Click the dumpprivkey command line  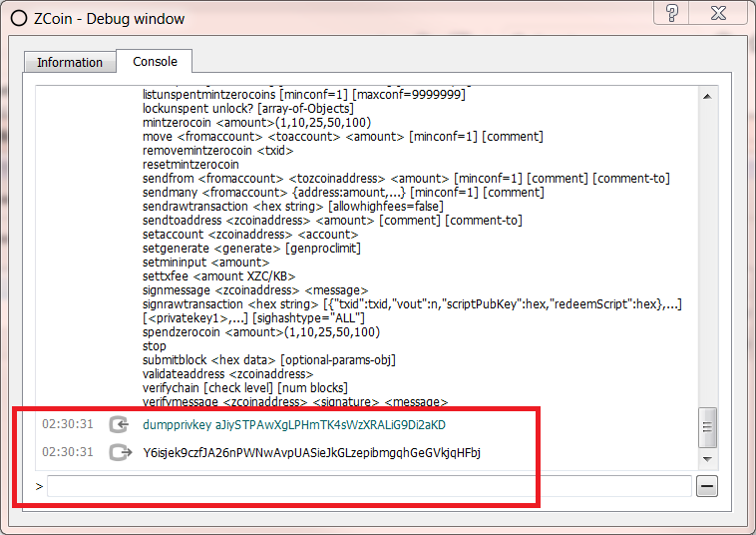pos(294,425)
